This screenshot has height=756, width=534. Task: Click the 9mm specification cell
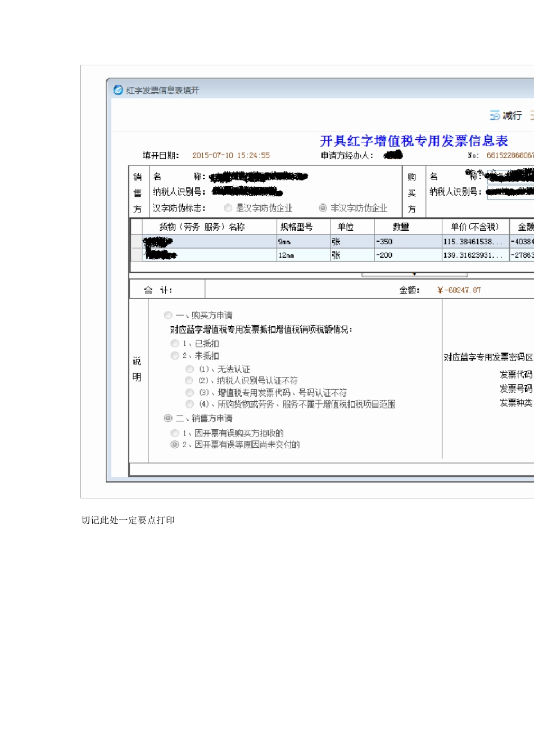(304, 241)
